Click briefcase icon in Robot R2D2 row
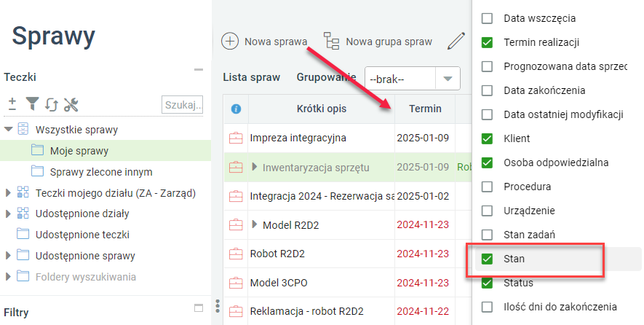Screen dimensions: 644x325 (x=236, y=254)
